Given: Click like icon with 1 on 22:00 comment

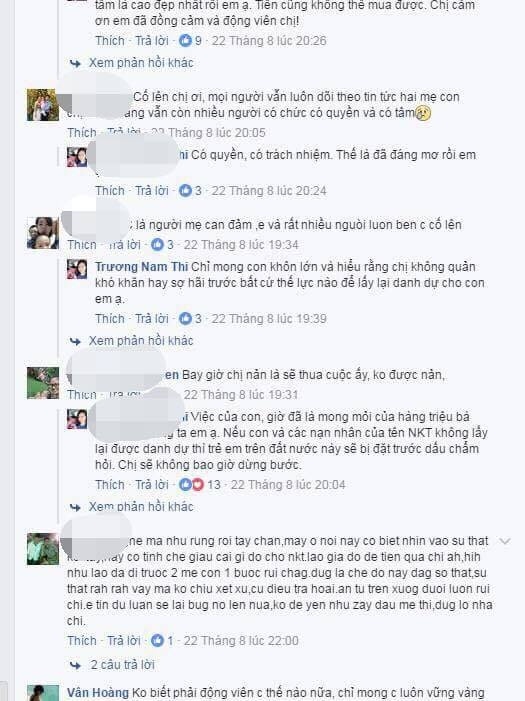Looking at the screenshot, I should point(157,641).
